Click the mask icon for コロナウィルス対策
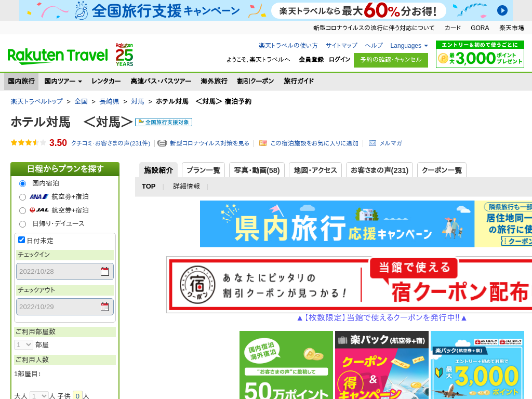 pyautogui.click(x=162, y=143)
